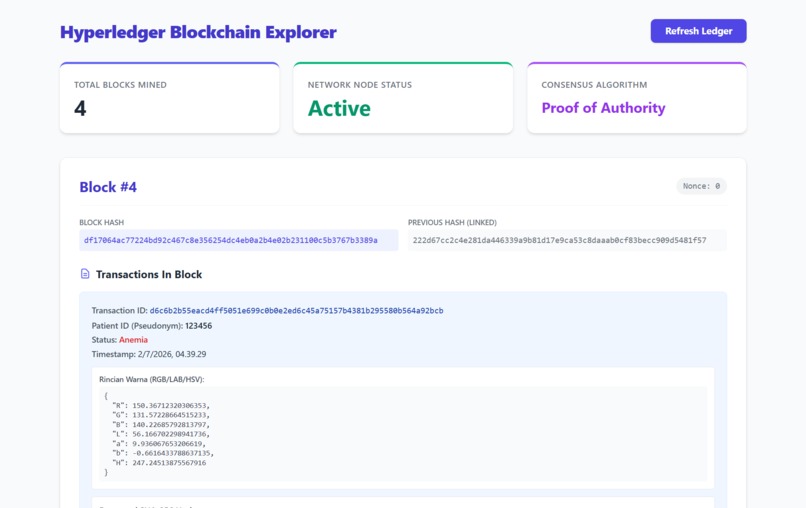The width and height of the screenshot is (806, 508).
Task: Click the "R": 150.36712320306353 line
Action: click(x=161, y=406)
